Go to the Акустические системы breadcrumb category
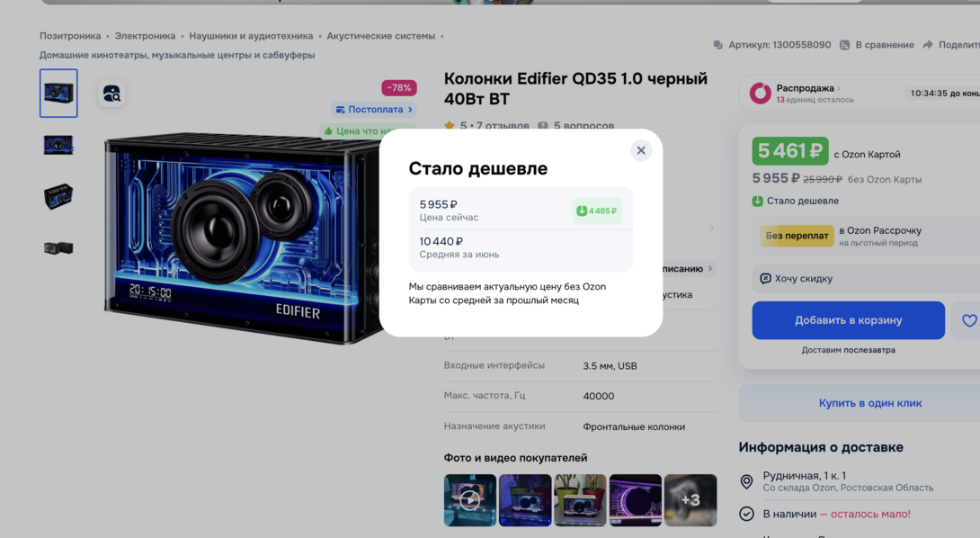 (380, 36)
